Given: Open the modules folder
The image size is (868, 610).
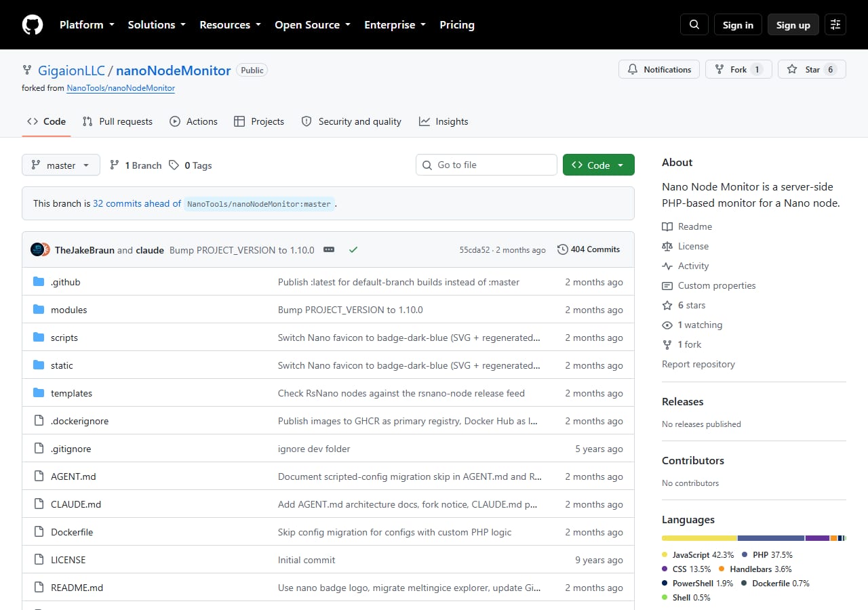Looking at the screenshot, I should (x=68, y=310).
